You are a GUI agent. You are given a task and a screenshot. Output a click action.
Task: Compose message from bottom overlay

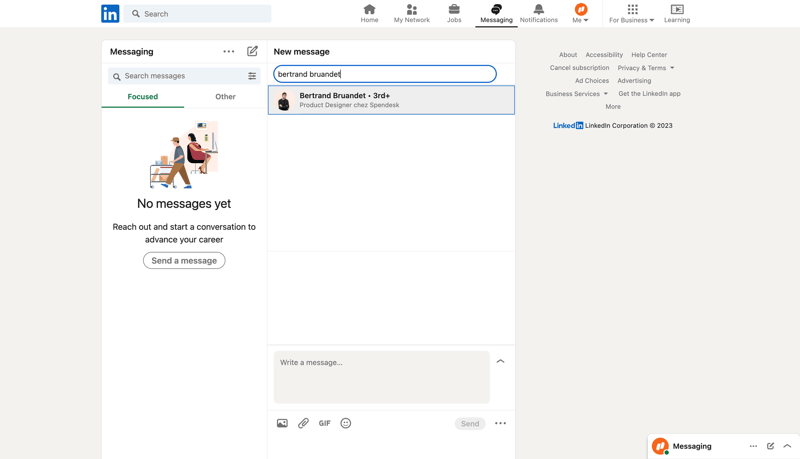(x=770, y=446)
